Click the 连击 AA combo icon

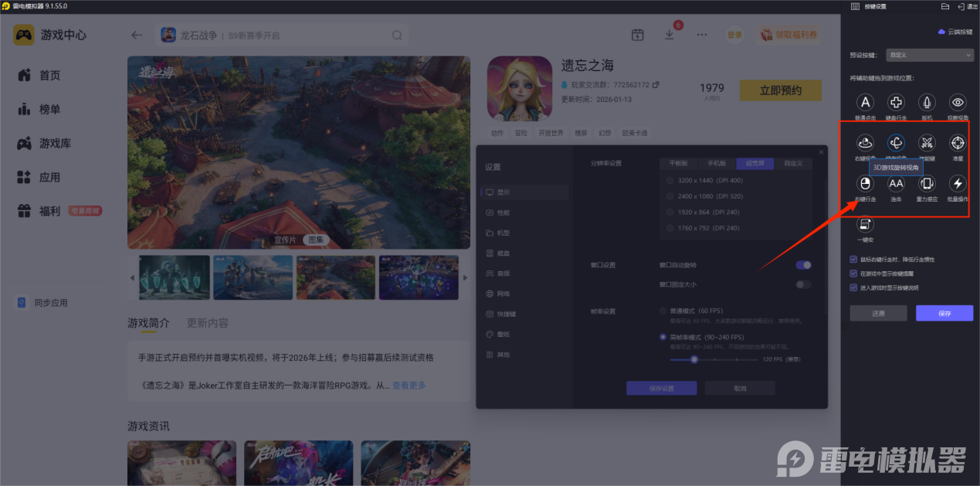[x=896, y=183]
